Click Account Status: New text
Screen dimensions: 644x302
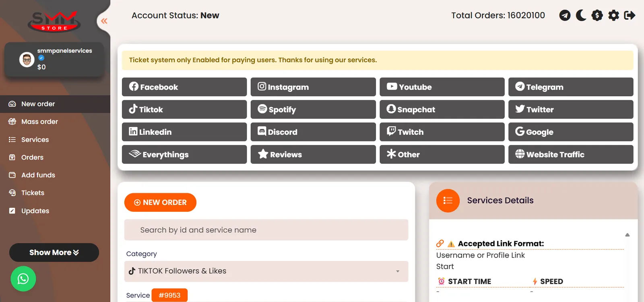point(175,15)
